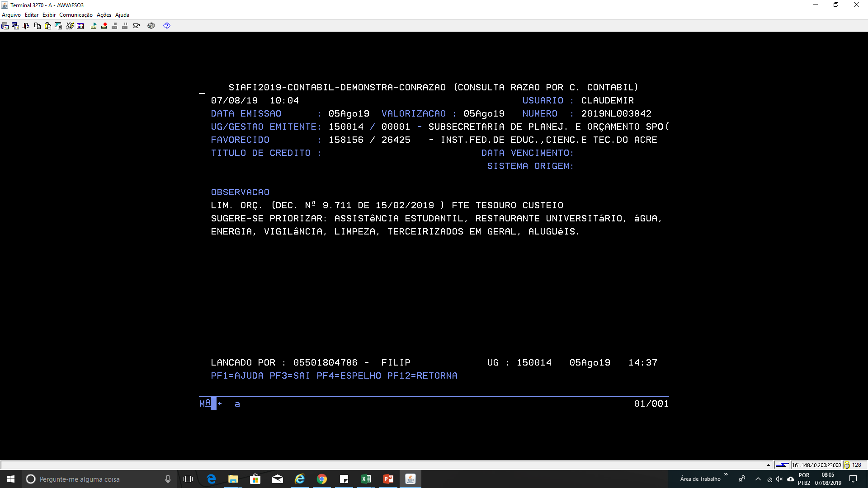Open the Editar menu

click(x=31, y=15)
